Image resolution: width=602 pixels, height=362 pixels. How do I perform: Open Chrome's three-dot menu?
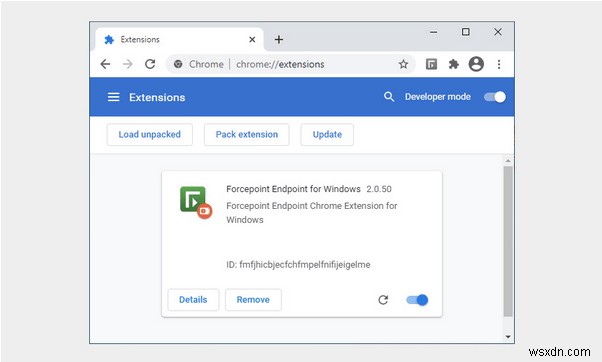499,64
